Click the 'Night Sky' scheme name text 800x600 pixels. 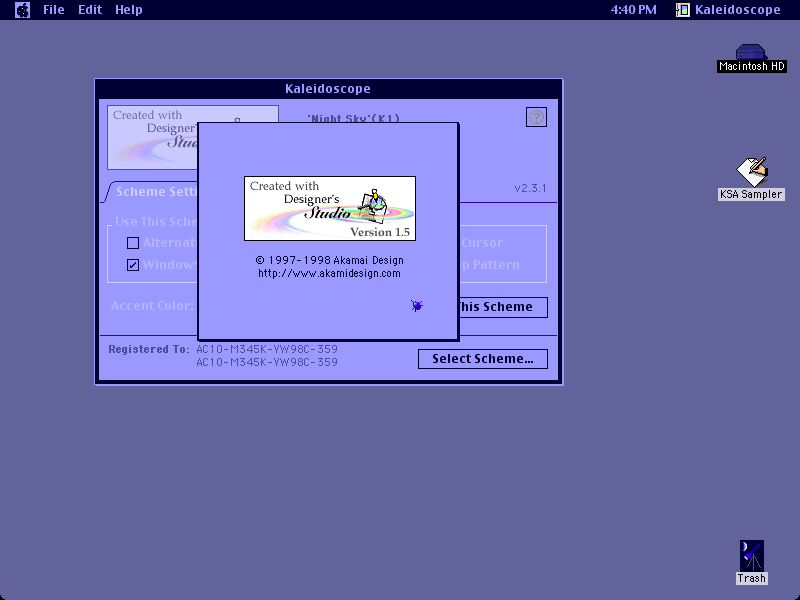click(x=354, y=118)
